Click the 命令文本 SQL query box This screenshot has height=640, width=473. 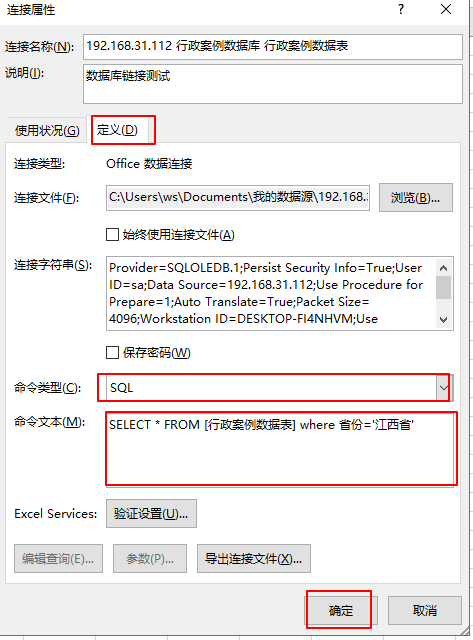click(280, 450)
